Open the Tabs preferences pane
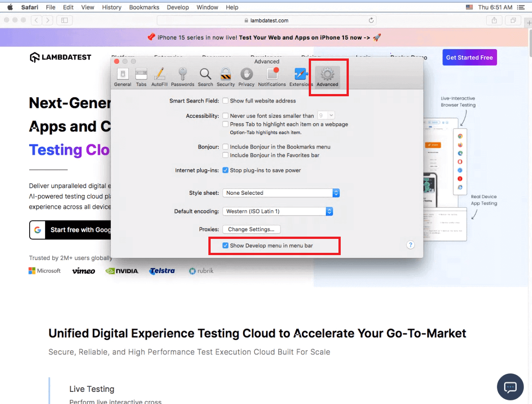 click(141, 77)
